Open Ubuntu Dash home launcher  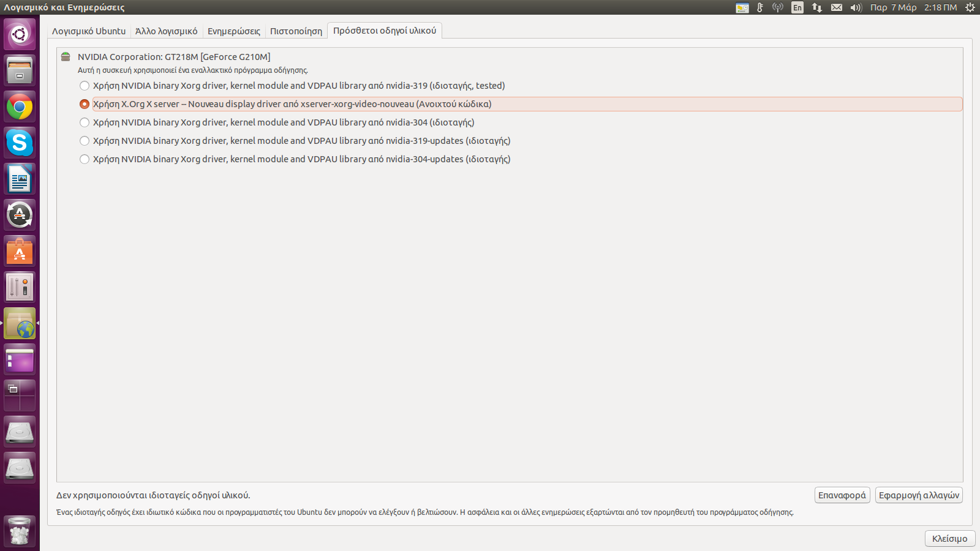[x=20, y=34]
